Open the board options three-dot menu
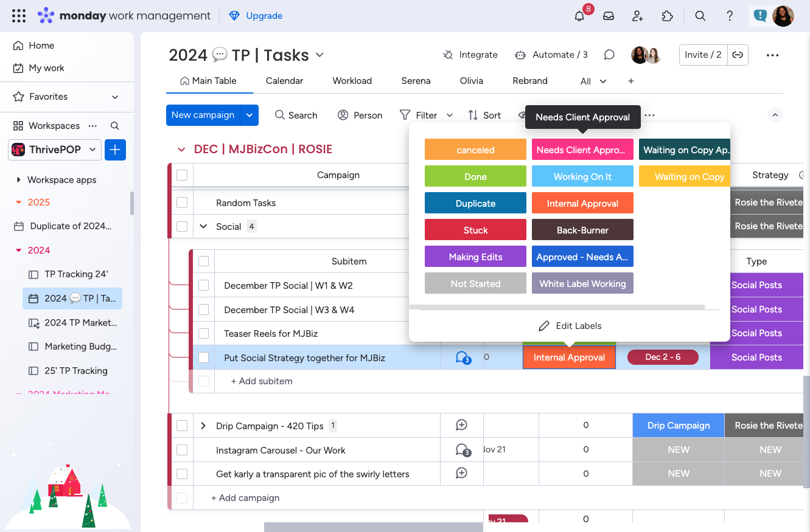Screen dimensions: 810x532 tap(772, 55)
